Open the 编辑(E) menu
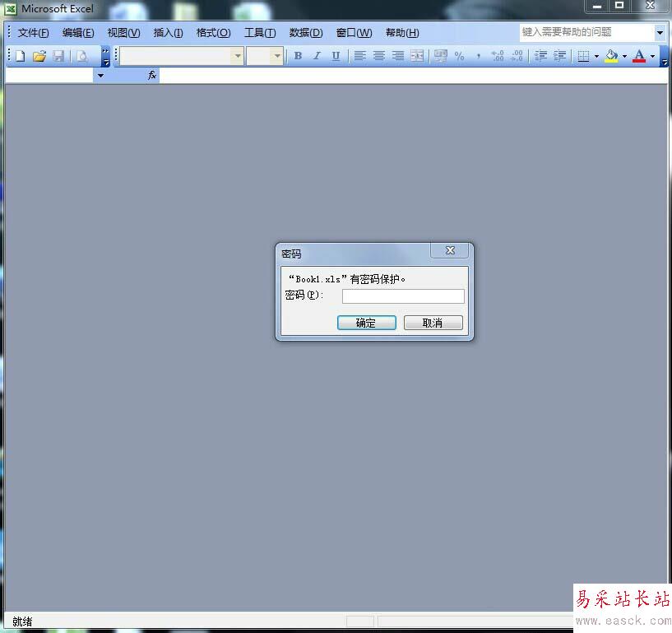 pyautogui.click(x=78, y=33)
